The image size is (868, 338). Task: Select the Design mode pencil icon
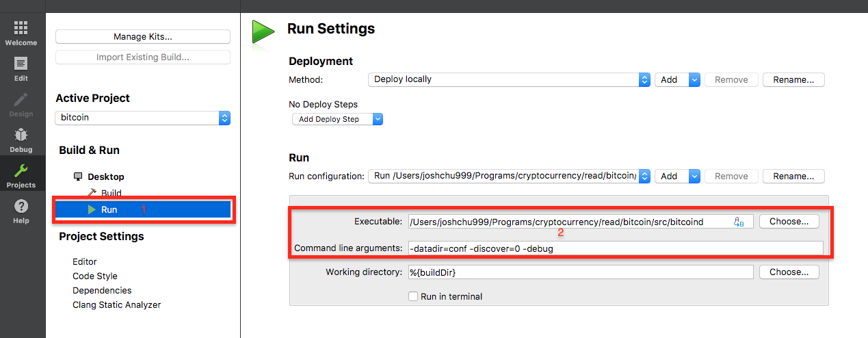[x=21, y=100]
